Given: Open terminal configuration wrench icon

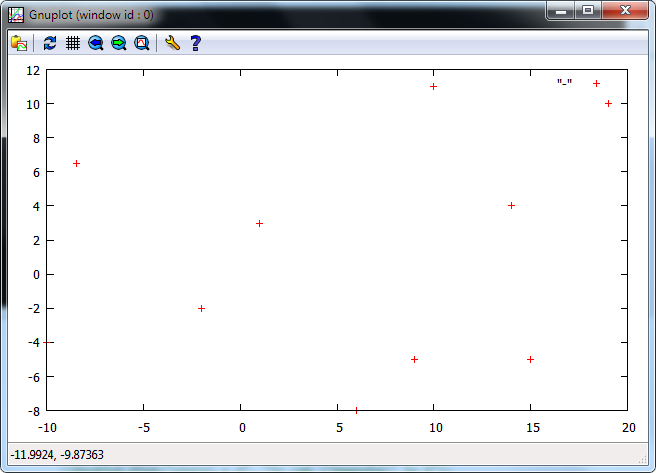Looking at the screenshot, I should tap(172, 43).
